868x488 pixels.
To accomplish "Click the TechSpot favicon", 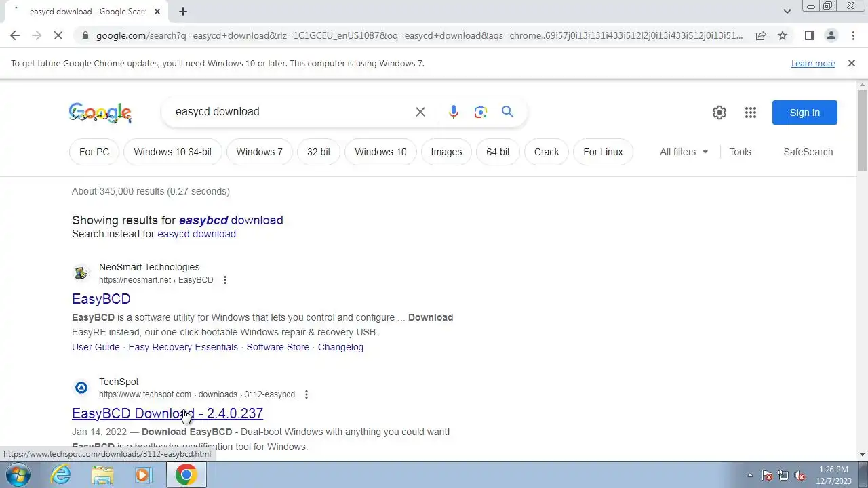I will pos(81,388).
